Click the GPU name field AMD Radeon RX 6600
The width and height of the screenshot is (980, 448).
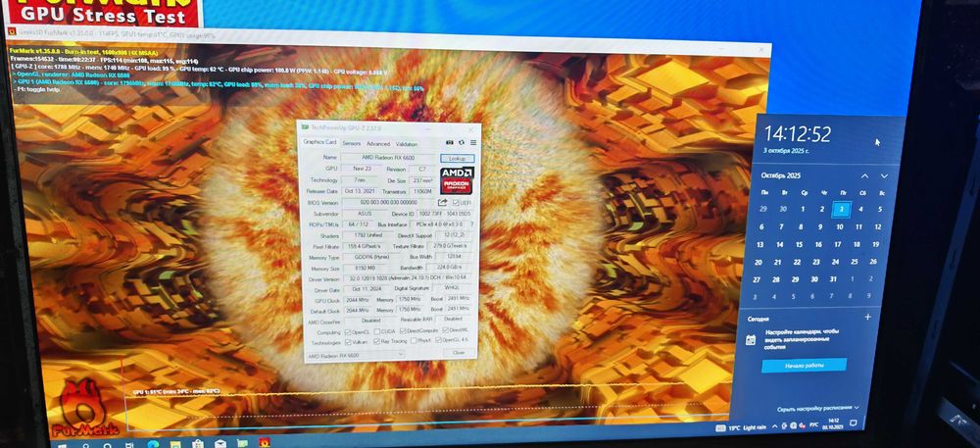388,158
